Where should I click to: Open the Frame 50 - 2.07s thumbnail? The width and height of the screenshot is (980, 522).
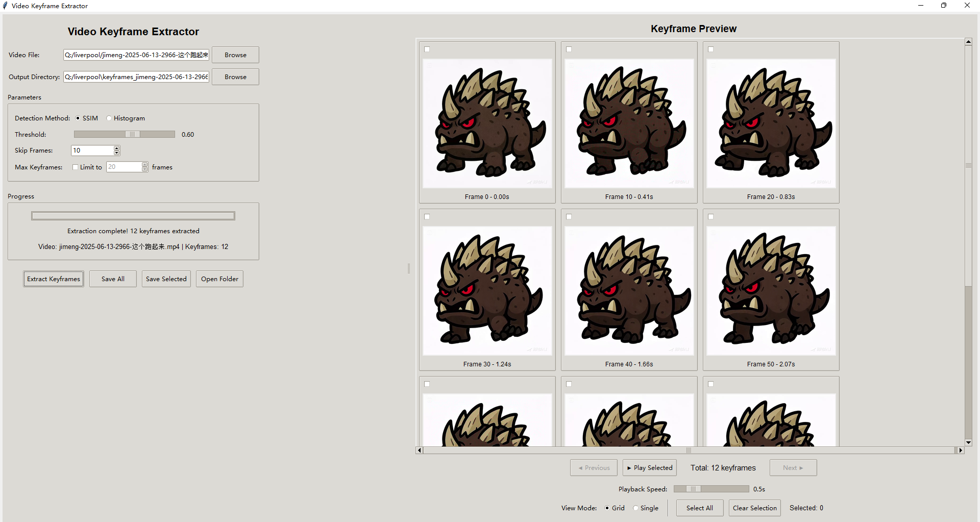tap(771, 291)
